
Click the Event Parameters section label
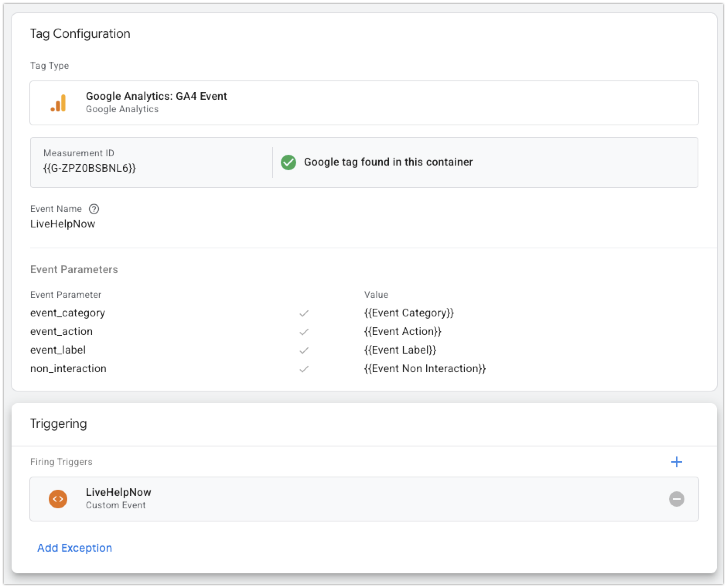pos(74,269)
